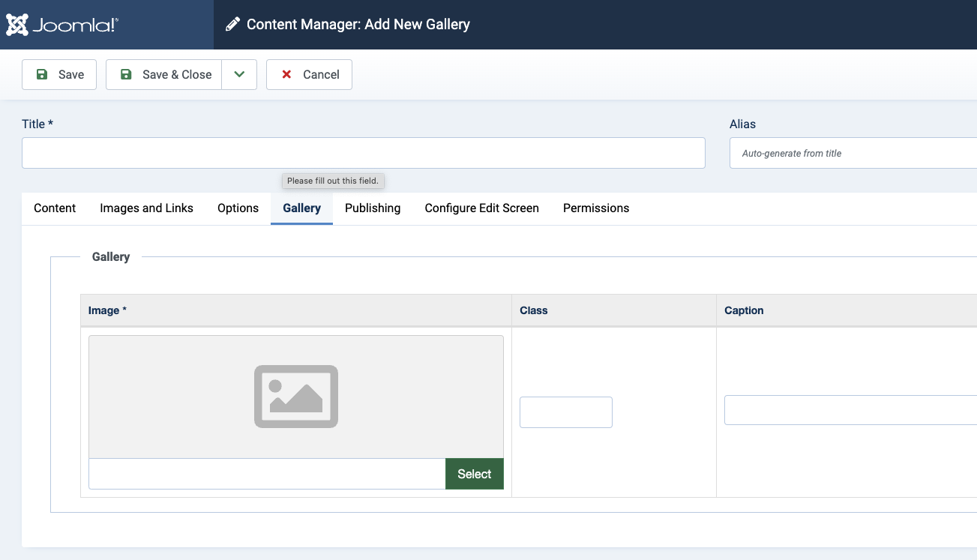Click the image placeholder icon in preview
The width and height of the screenshot is (977, 560).
point(295,397)
